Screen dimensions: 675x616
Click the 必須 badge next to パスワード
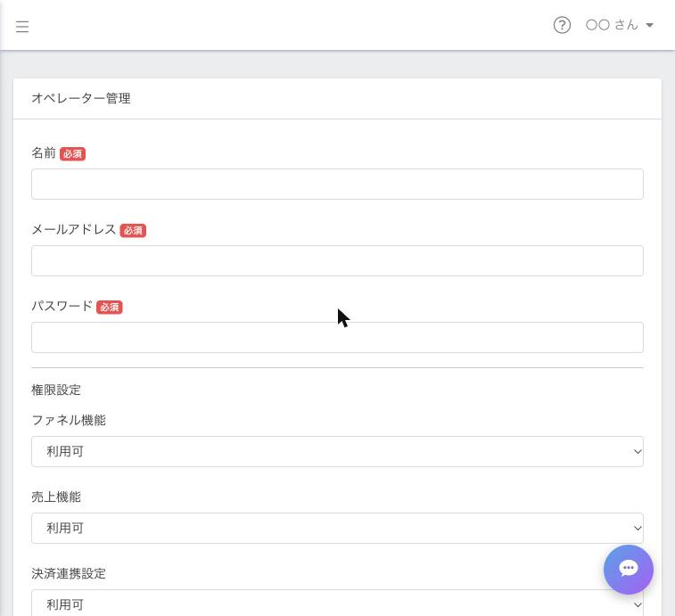(109, 307)
